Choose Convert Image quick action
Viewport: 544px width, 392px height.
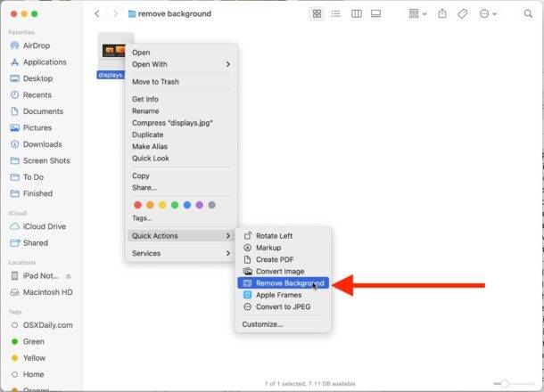(x=280, y=271)
